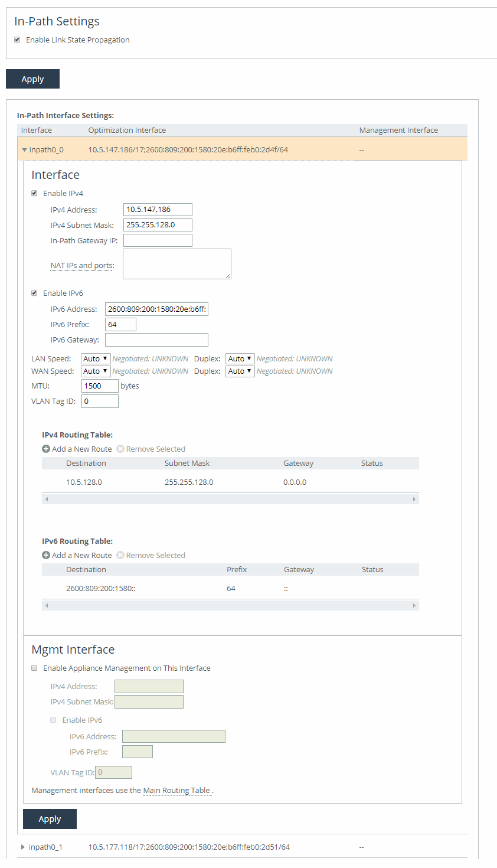497x868 pixels.
Task: Collapse the inpath0_0 interface row
Action: click(25, 149)
